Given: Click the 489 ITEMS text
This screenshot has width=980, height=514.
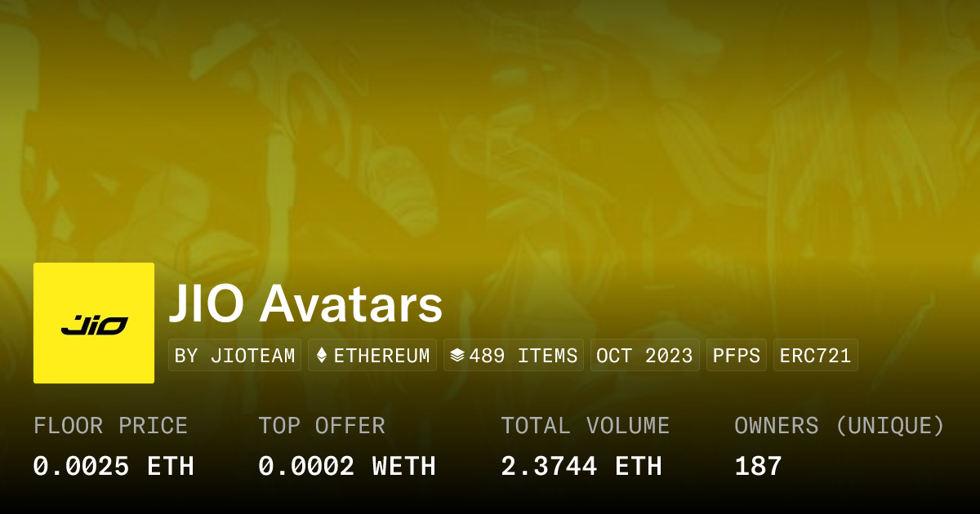Looking at the screenshot, I should 523,356.
